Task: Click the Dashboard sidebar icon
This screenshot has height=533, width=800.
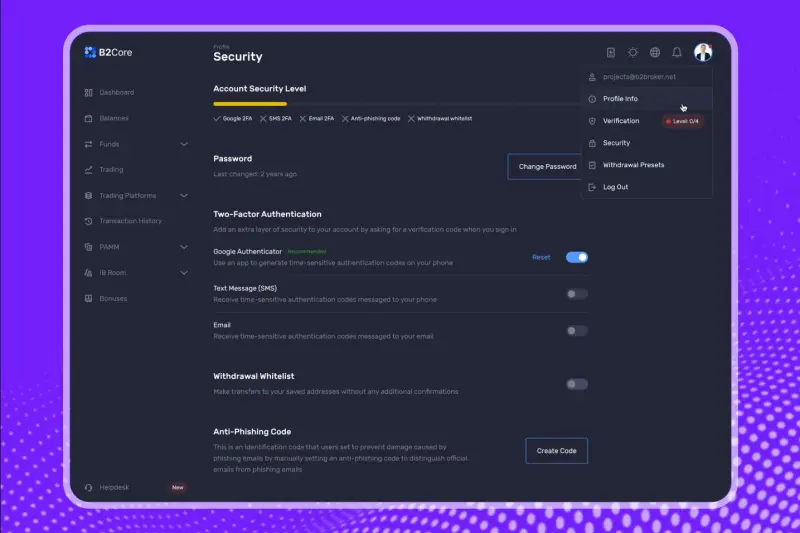Action: click(x=89, y=93)
